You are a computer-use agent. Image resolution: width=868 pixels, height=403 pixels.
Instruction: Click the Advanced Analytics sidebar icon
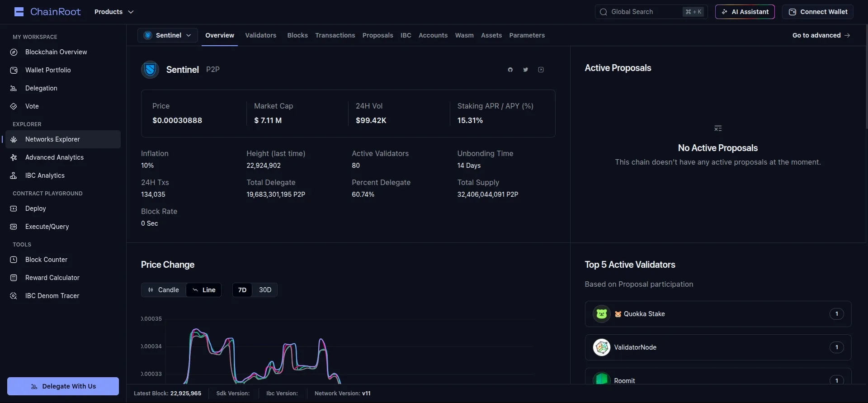click(x=14, y=157)
